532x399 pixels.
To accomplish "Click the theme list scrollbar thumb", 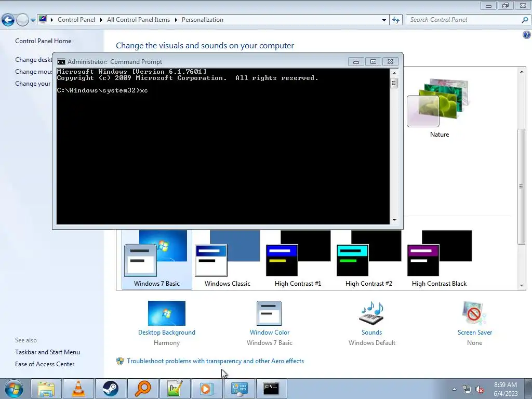I will pyautogui.click(x=522, y=187).
